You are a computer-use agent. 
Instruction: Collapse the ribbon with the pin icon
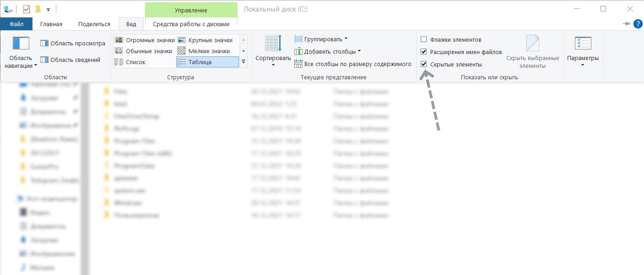point(626,24)
